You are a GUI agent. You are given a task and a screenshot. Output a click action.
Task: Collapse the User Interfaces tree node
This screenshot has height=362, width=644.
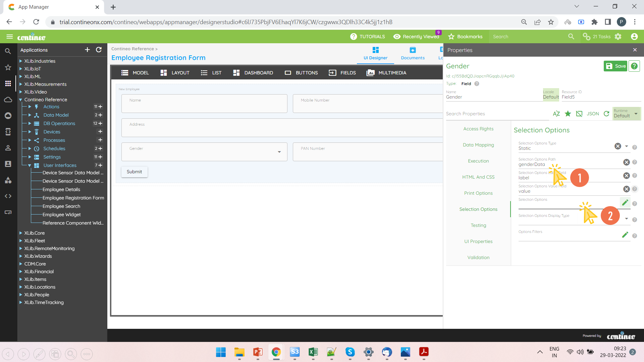(29, 165)
